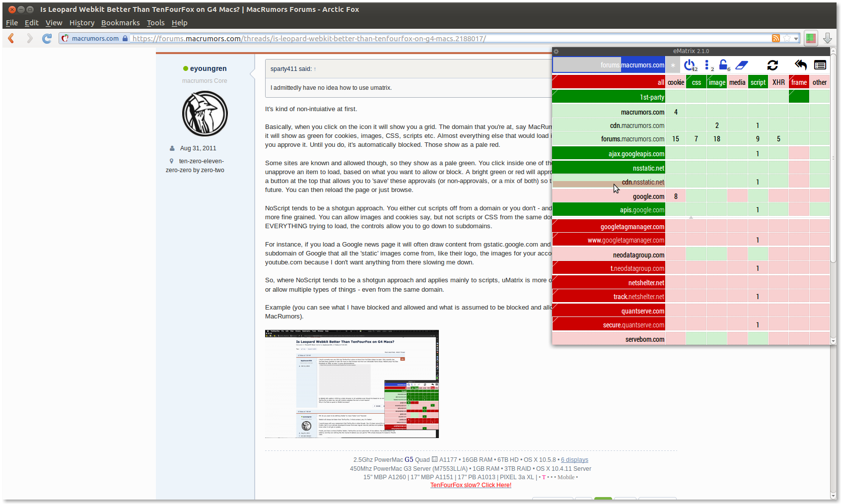This screenshot has height=504, width=841.
Task: Open eyoungren's profile link
Action: tap(208, 68)
